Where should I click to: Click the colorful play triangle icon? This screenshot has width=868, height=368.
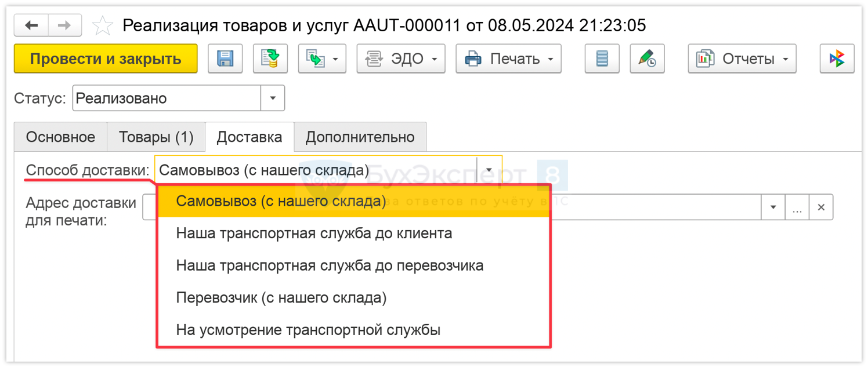837,59
